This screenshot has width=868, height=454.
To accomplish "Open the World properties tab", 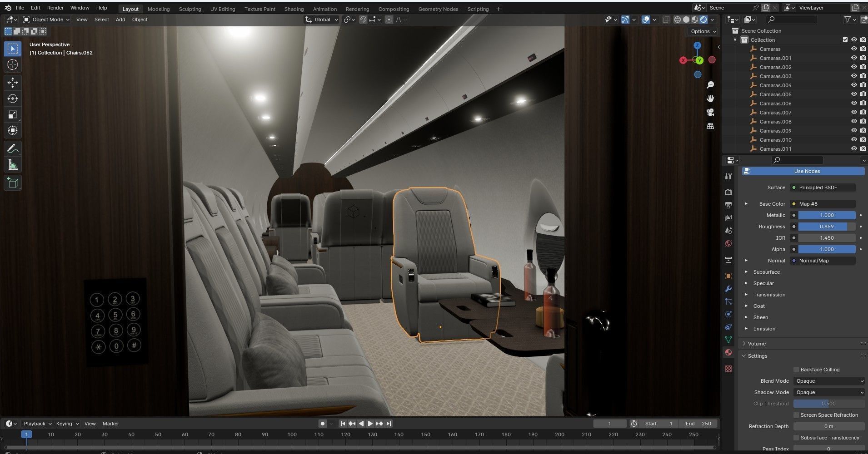I will click(x=728, y=243).
